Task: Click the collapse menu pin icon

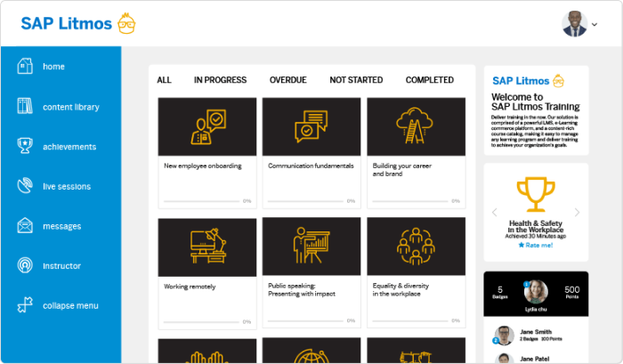Action: pos(25,304)
